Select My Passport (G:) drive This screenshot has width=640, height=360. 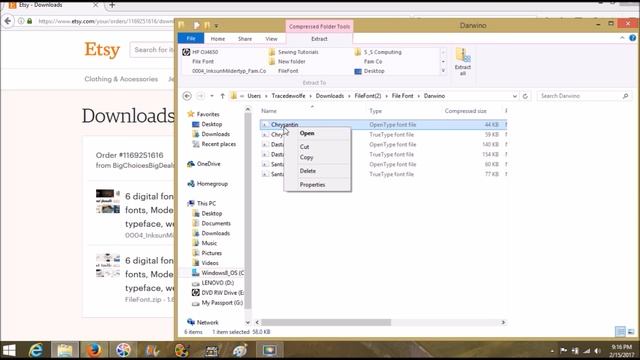click(x=222, y=303)
